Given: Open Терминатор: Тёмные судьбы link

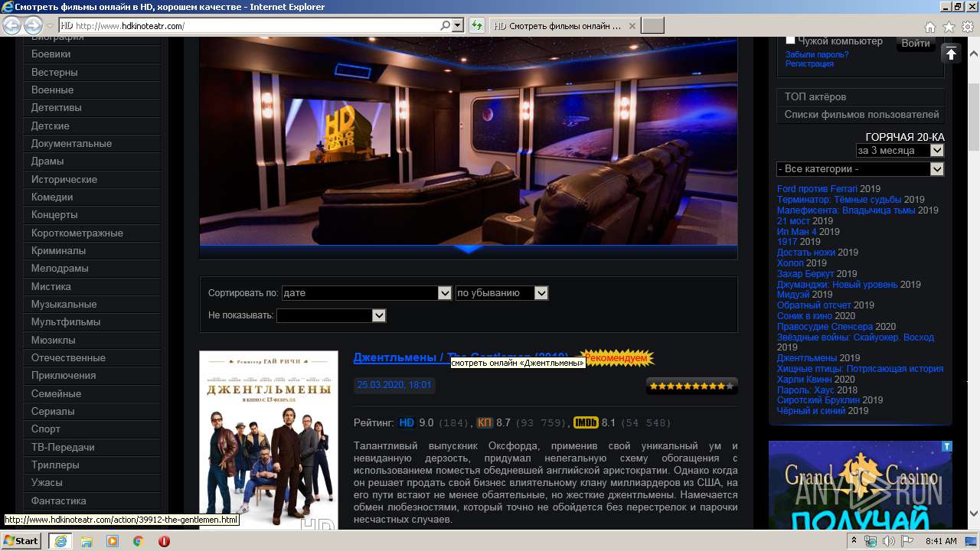Looking at the screenshot, I should pyautogui.click(x=839, y=200).
